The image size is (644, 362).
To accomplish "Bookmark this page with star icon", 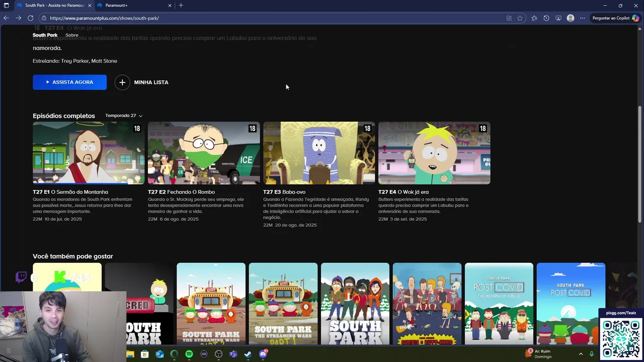I will 520,18.
